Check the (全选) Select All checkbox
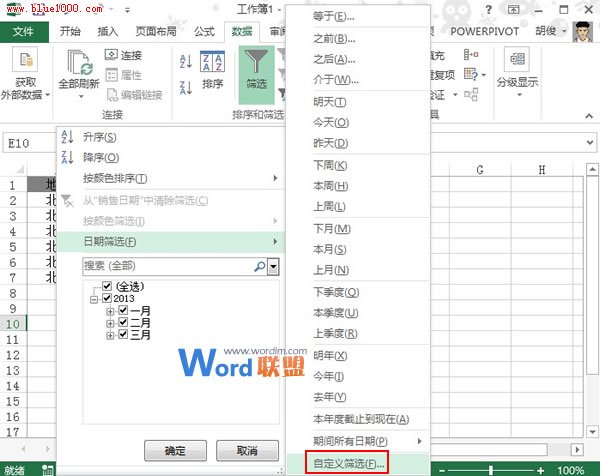Screen dimensions: 600x476 (x=107, y=286)
